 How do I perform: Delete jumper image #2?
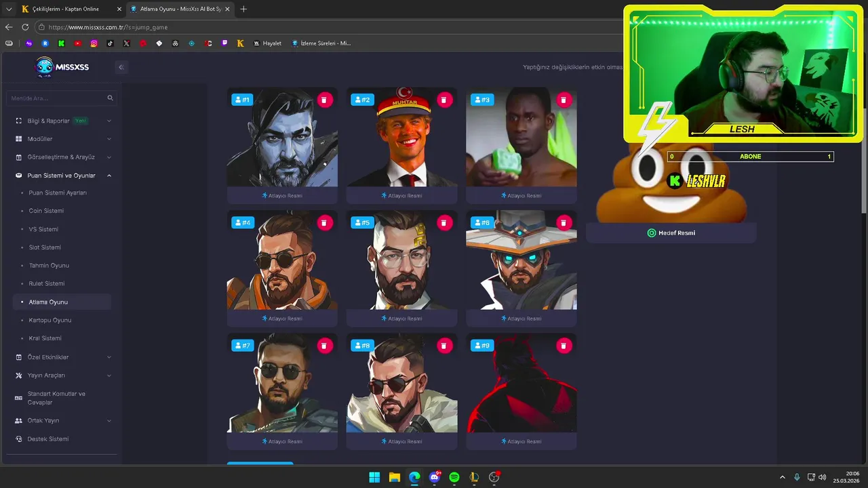[x=443, y=100]
